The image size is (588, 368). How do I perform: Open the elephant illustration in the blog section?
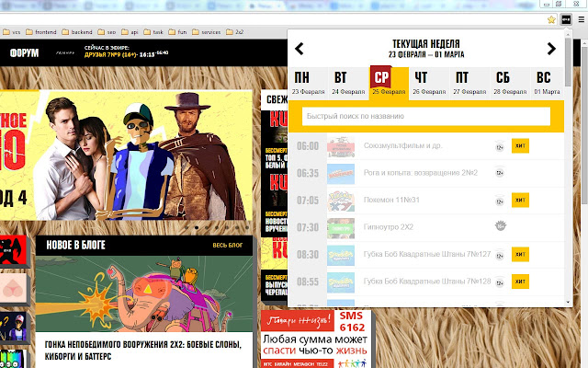point(144,293)
